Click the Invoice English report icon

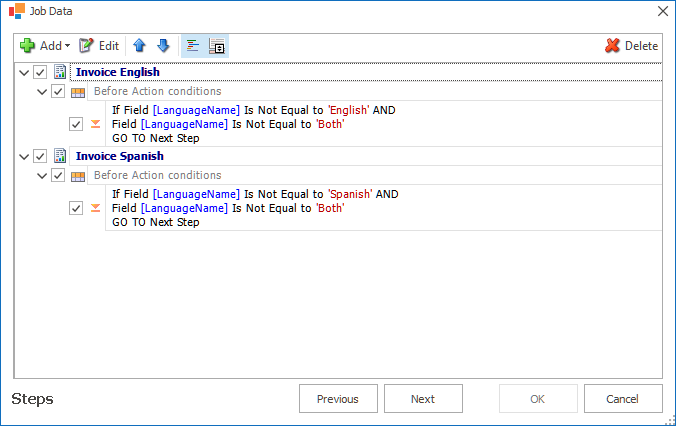click(60, 72)
